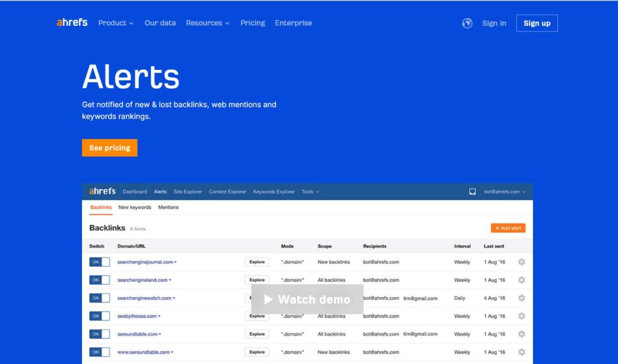This screenshot has width=618, height=364.
Task: Click the Sign up button
Action: (x=537, y=24)
